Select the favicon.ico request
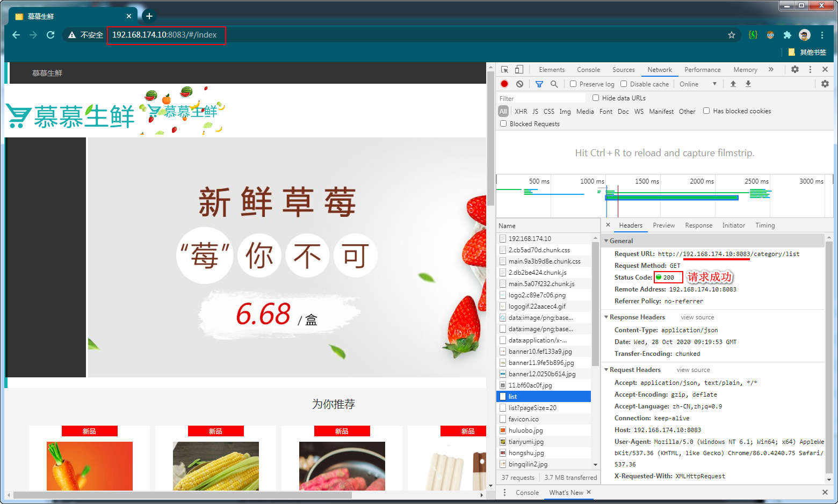838x504 pixels. [x=544, y=419]
